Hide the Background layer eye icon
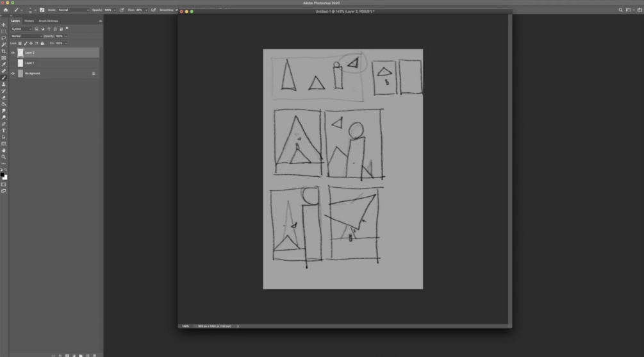The image size is (644, 357). [13, 74]
